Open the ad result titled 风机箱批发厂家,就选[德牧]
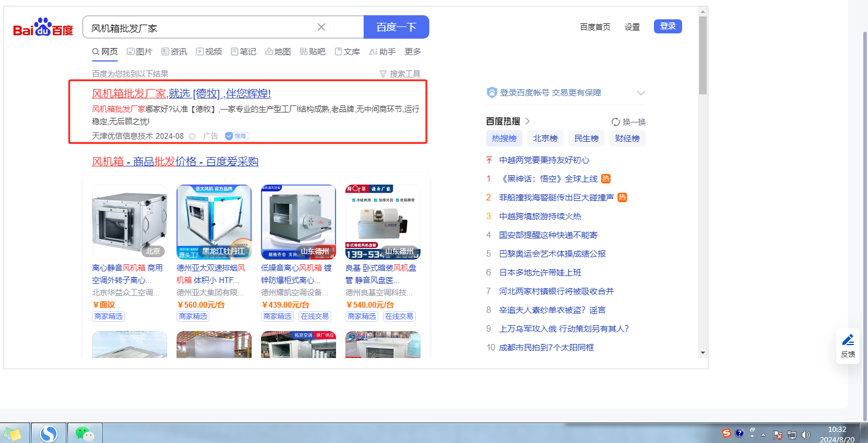 pos(181,94)
